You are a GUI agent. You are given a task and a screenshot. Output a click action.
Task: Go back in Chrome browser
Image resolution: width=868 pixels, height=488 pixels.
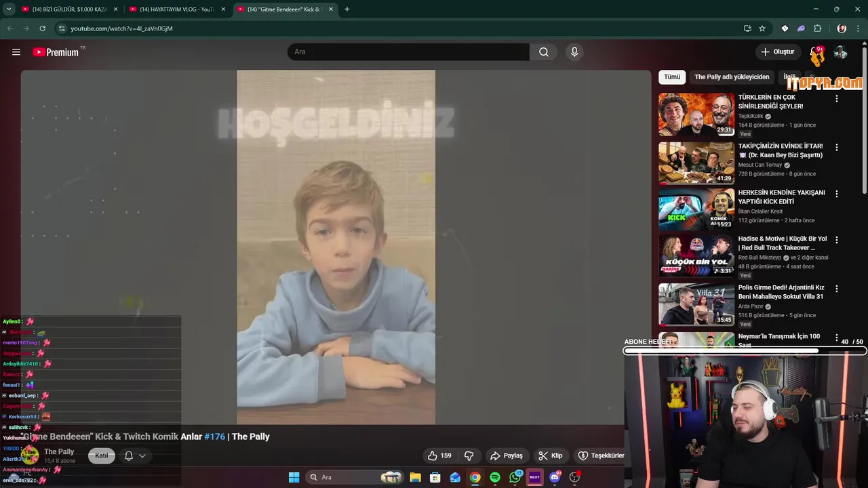point(10,28)
